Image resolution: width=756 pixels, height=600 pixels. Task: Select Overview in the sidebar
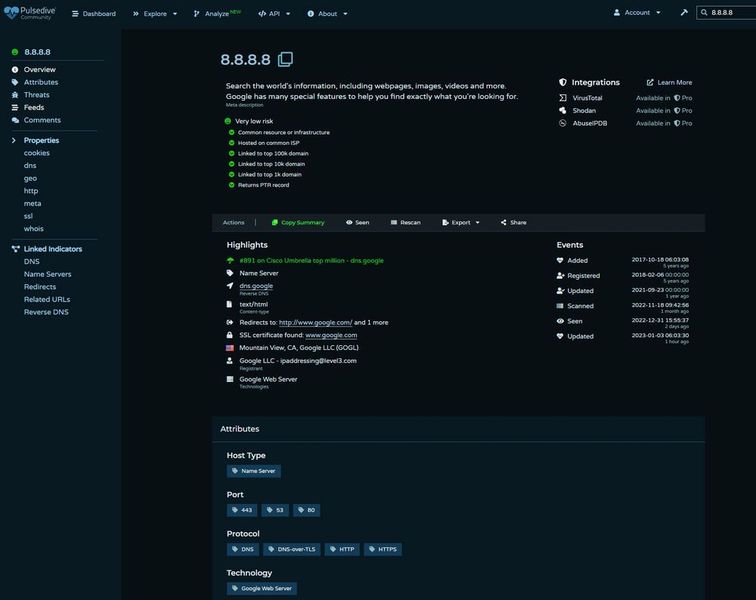[x=40, y=69]
